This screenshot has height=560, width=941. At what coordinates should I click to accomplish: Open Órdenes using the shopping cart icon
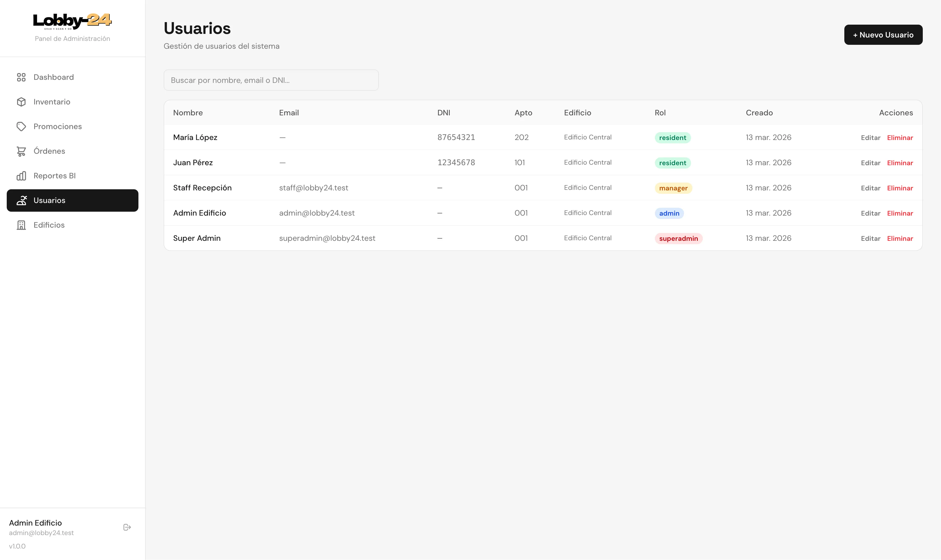pyautogui.click(x=22, y=151)
